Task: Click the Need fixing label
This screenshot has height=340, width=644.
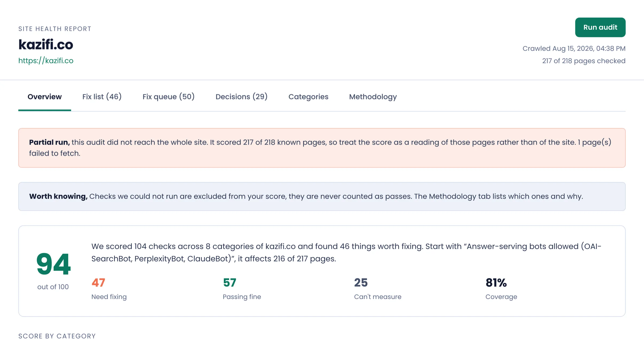Action: point(109,297)
